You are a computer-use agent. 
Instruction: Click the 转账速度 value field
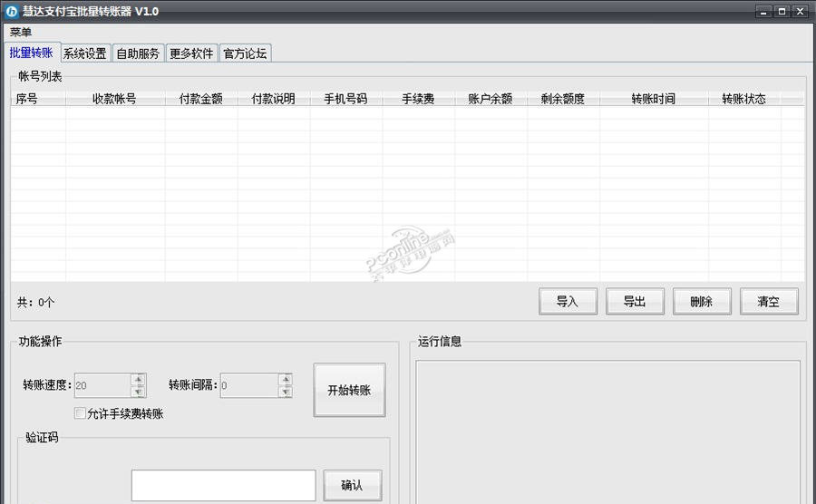pyautogui.click(x=103, y=385)
